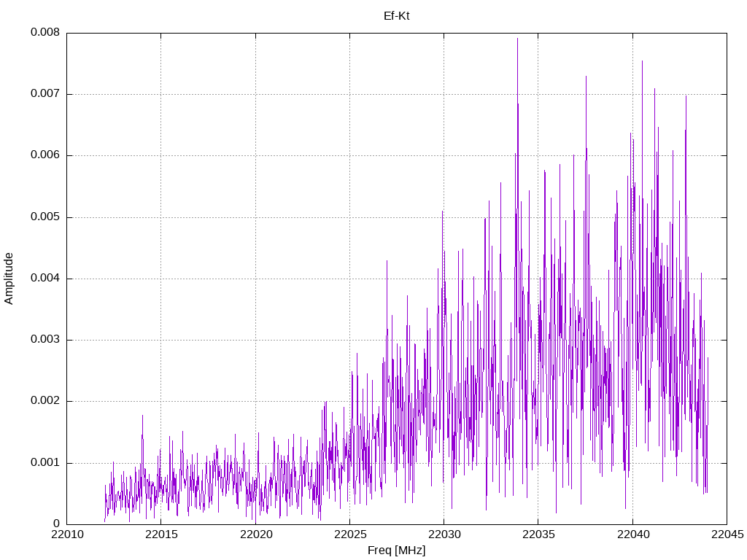Click the x-axis label 'Freq [MHz]'
Viewport: 747px width, 560px height.
coord(396,551)
